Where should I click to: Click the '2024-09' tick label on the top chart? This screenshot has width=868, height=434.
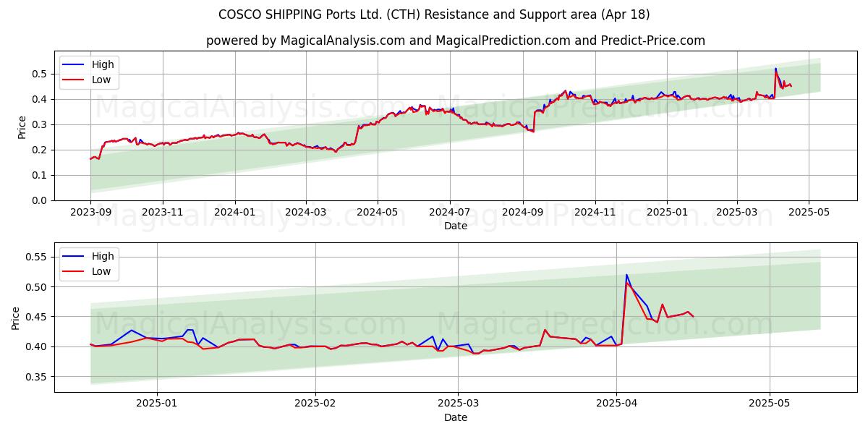(524, 213)
